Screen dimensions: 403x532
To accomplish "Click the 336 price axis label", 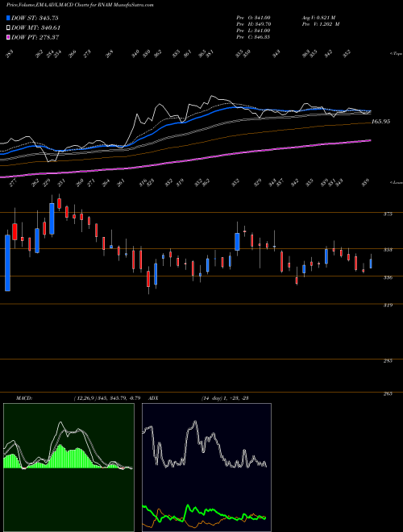I will (x=388, y=278).
